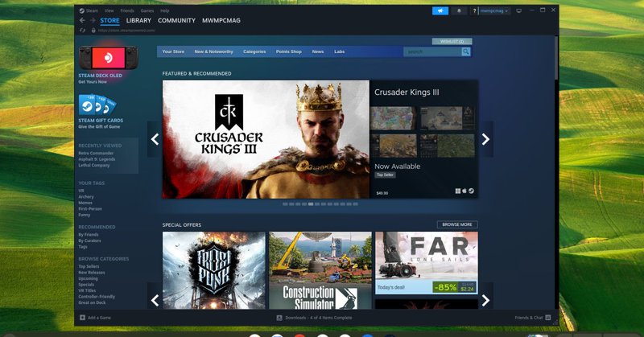Open Asphalt 9: Legends link
This screenshot has width=644, height=337.
pyautogui.click(x=97, y=159)
